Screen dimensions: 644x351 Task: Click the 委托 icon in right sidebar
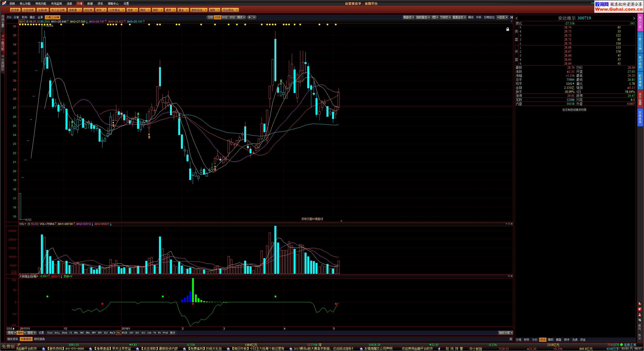click(x=640, y=327)
